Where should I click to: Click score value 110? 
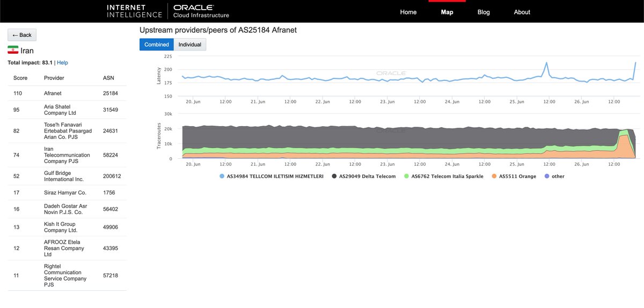pos(18,93)
